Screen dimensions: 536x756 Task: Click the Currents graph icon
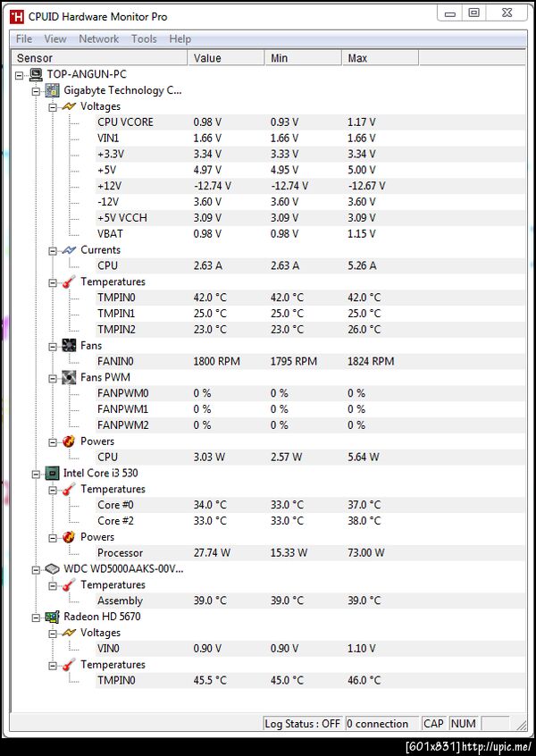click(x=69, y=249)
